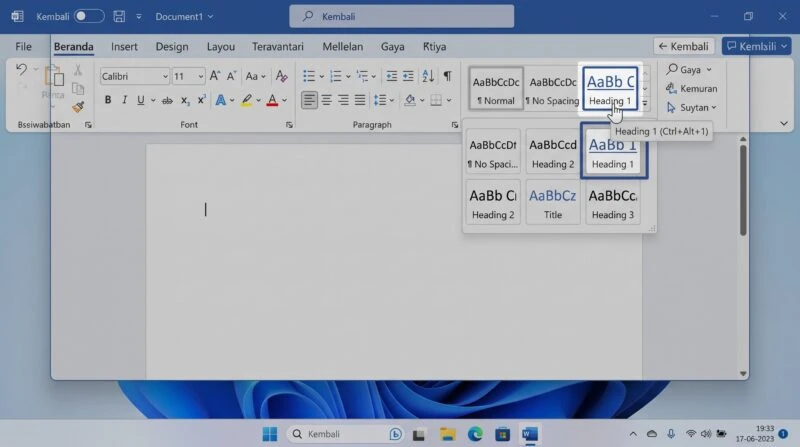Choose Title style in dropdown gallery
Viewport: 800px width, 447px height.
pyautogui.click(x=553, y=203)
